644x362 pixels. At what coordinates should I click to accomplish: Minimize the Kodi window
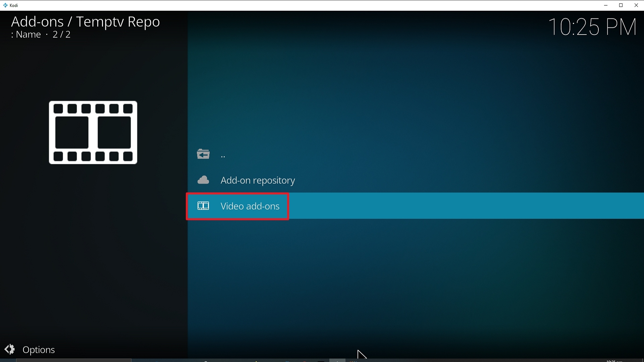click(x=606, y=5)
